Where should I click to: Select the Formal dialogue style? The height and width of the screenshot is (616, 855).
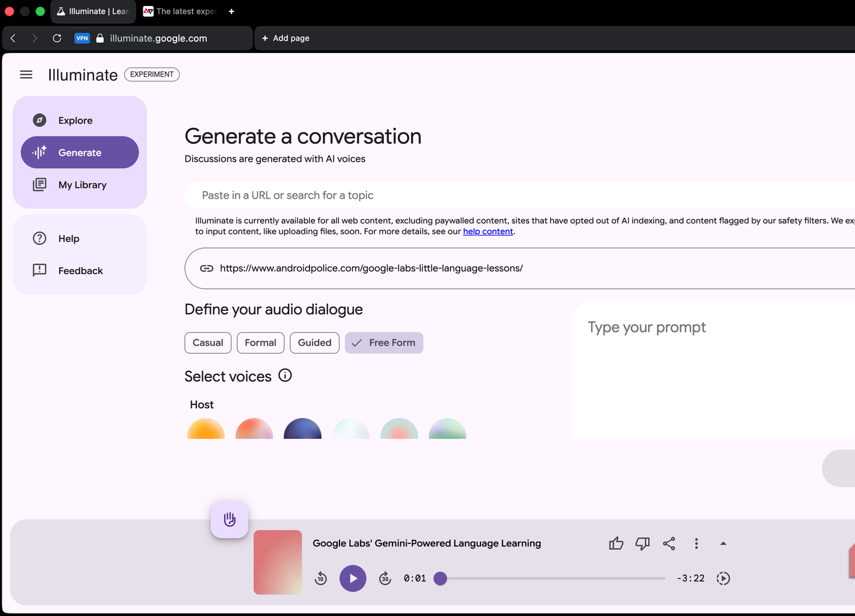coord(260,343)
